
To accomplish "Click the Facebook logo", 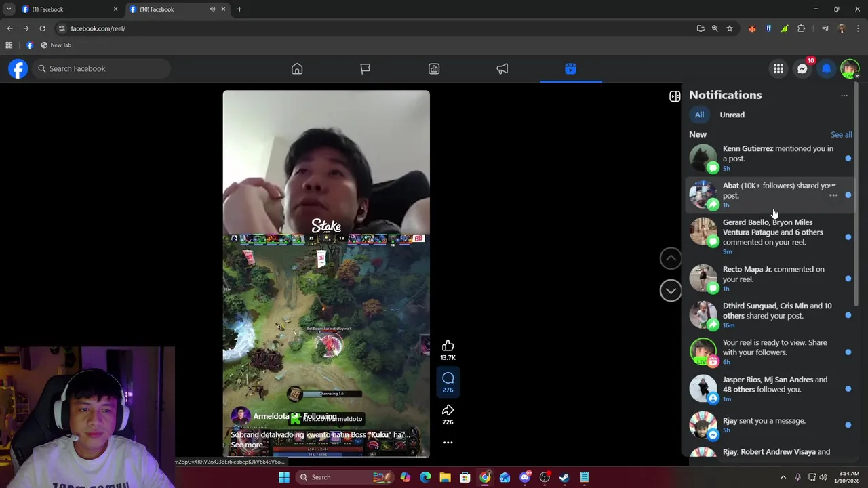I will click(x=18, y=68).
